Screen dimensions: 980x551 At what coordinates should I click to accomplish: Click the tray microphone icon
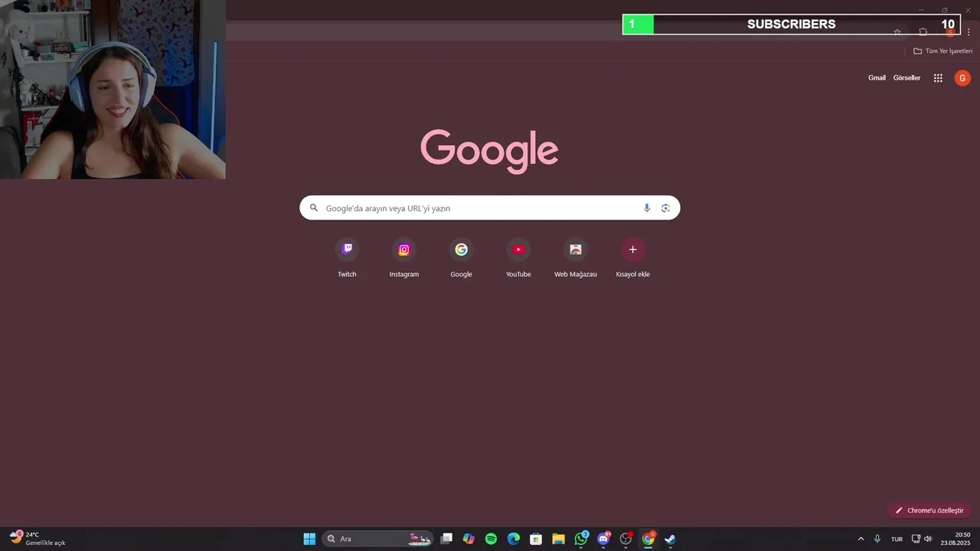[x=877, y=539]
